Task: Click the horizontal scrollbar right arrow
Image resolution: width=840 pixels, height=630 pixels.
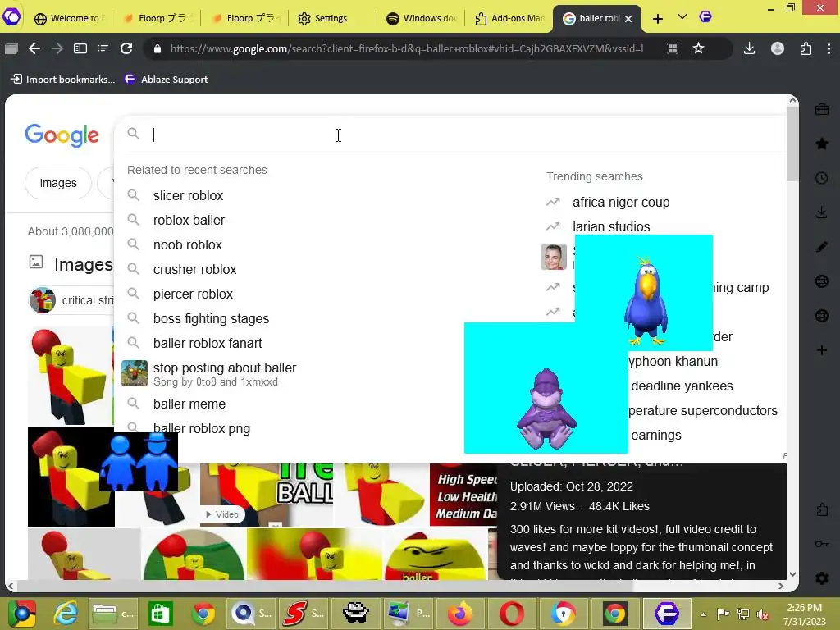Action: (x=781, y=586)
